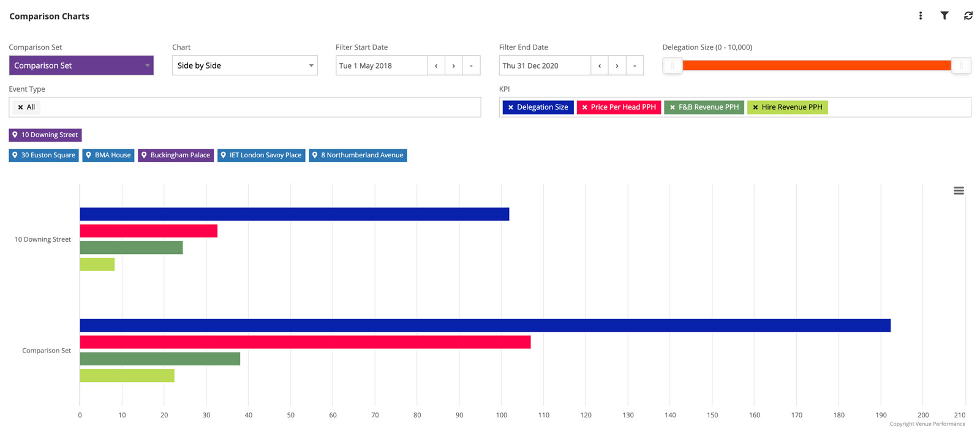Viewport: 980px width, 437px height.
Task: Clear the Filter Start Date with minus button
Action: (x=471, y=65)
